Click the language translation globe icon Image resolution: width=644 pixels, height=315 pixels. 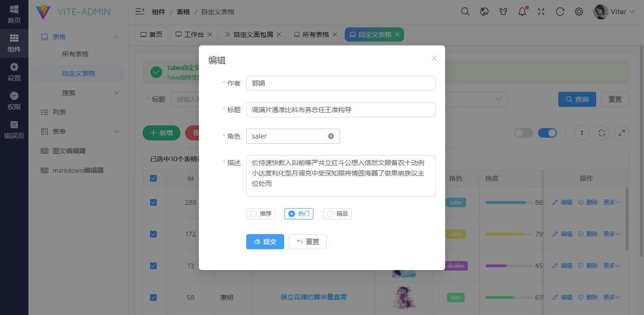tap(484, 11)
